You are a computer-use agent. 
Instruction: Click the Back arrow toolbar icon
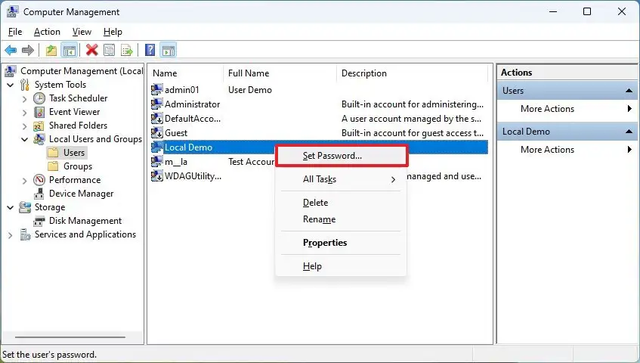(x=11, y=51)
